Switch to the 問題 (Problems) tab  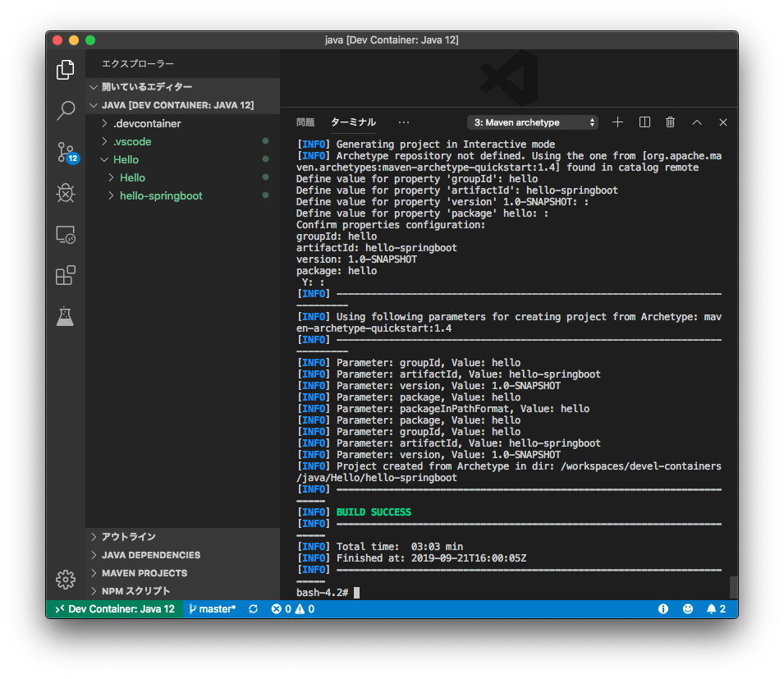305,122
